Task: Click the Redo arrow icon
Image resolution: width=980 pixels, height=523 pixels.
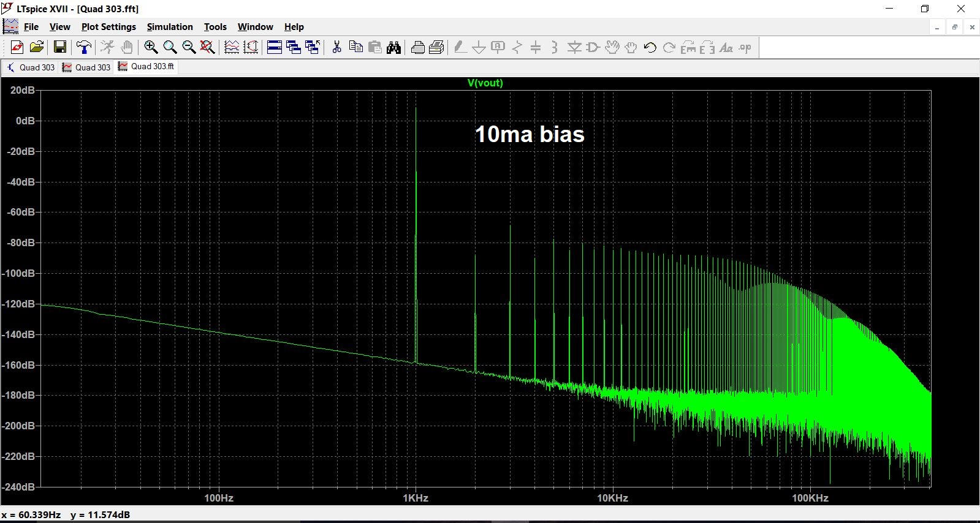Action: pos(669,47)
